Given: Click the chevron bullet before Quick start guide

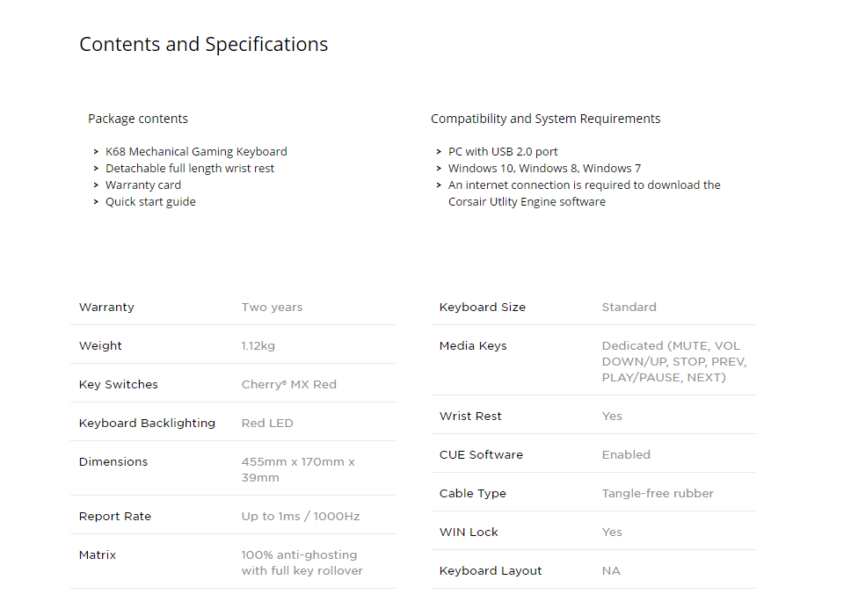Looking at the screenshot, I should pos(96,202).
